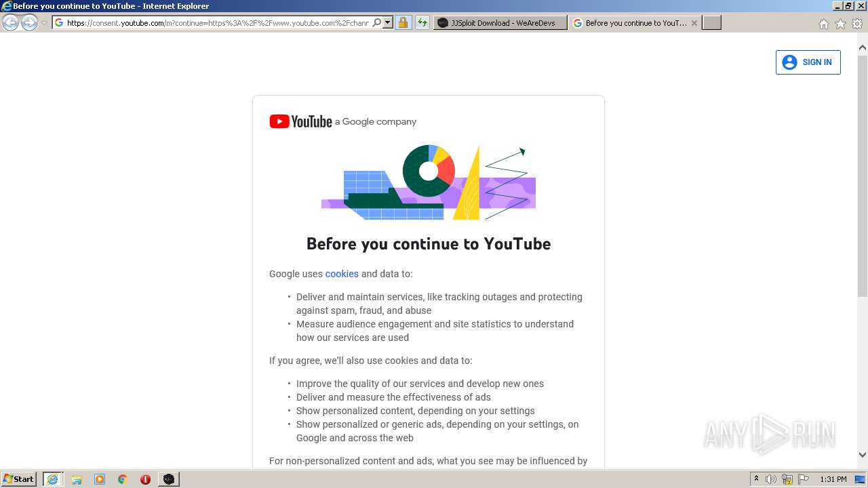The height and width of the screenshot is (488, 868).
Task: Launch the media player taskbar icon
Action: [100, 479]
